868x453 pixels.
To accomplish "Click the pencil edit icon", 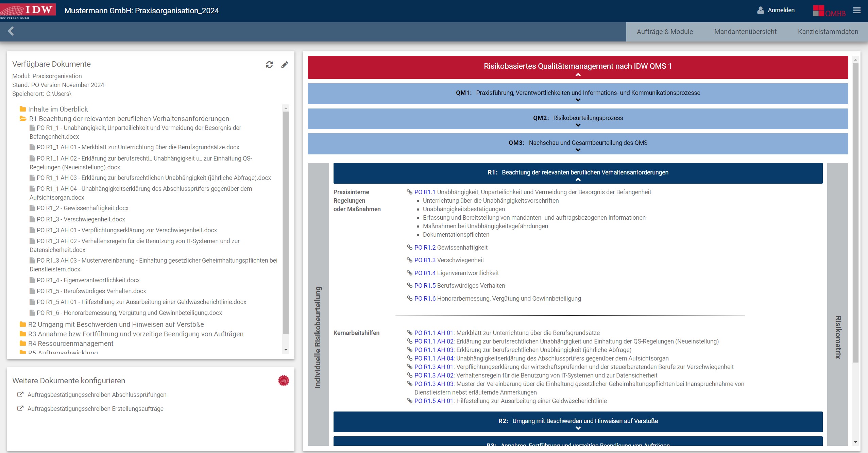I will [285, 65].
